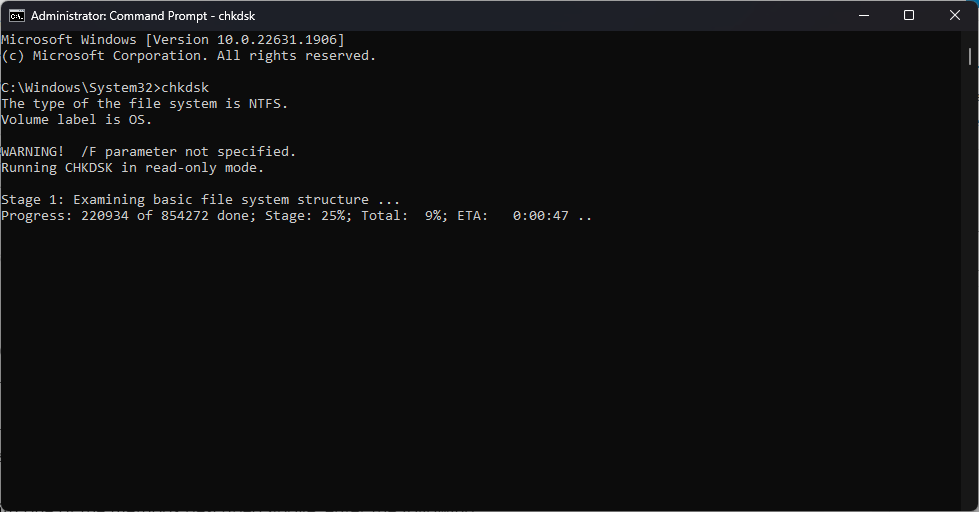Screen dimensions: 979x512
Task: Minimize the Command Prompt window
Action: [x=862, y=15]
